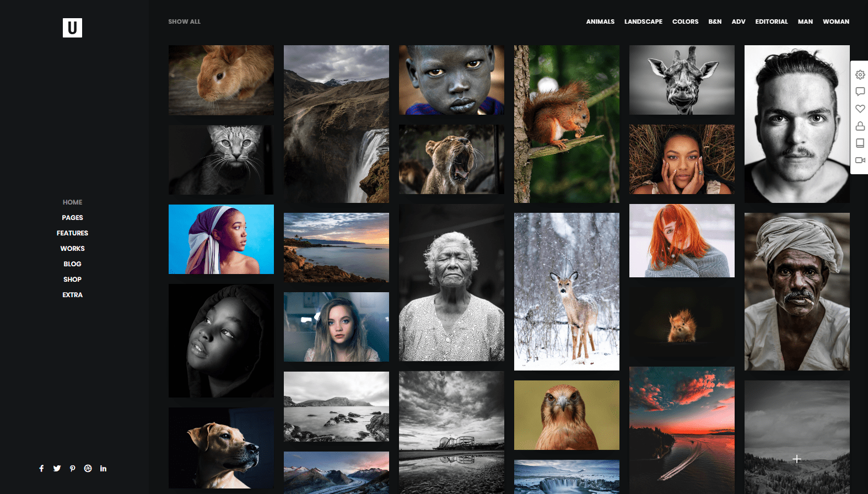The width and height of the screenshot is (868, 494).
Task: Click the book icon in side panel
Action: (x=860, y=143)
